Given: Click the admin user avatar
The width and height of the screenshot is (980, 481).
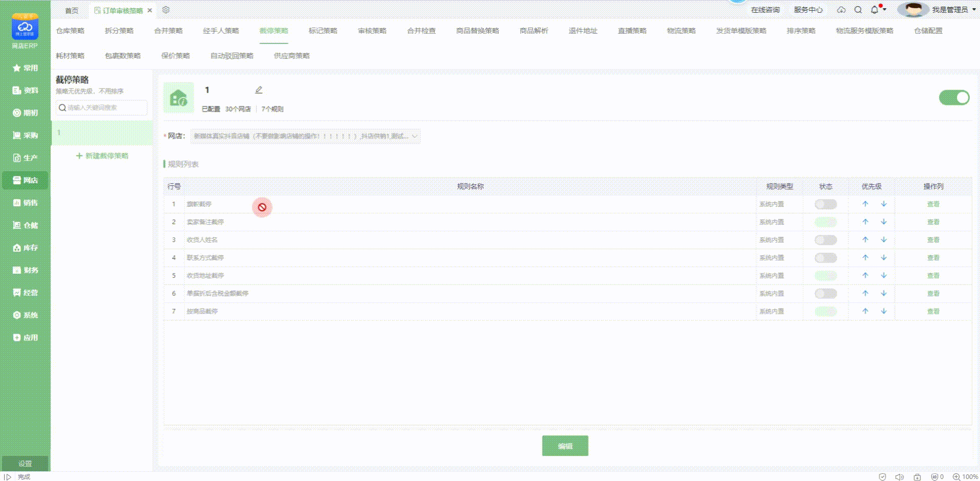Looking at the screenshot, I should pyautogui.click(x=913, y=10).
